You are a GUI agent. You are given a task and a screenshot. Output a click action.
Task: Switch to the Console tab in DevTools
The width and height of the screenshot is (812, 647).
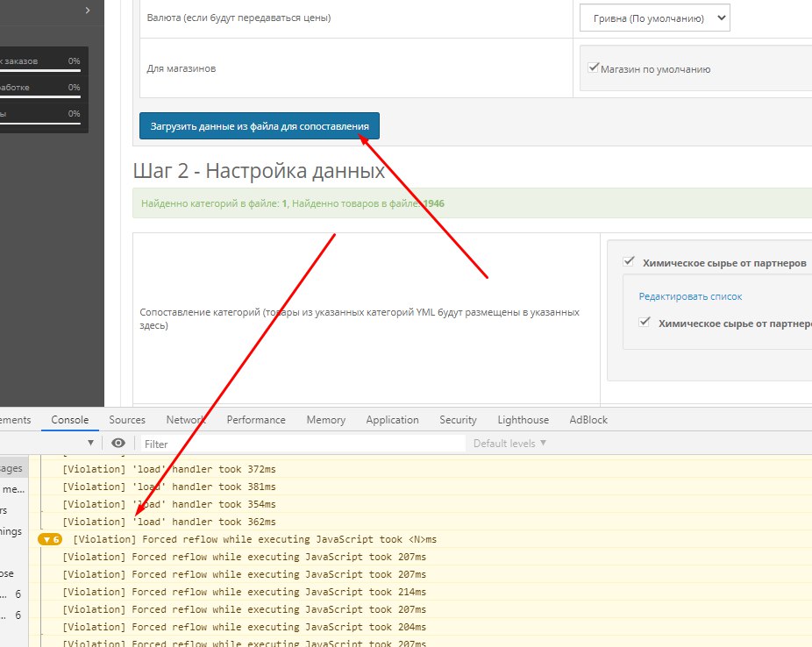[70, 420]
